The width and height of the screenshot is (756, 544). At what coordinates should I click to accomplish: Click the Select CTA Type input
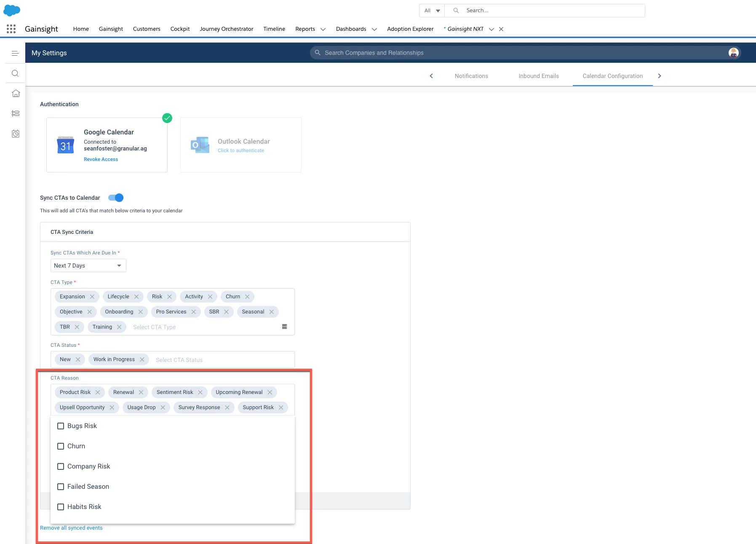(155, 327)
